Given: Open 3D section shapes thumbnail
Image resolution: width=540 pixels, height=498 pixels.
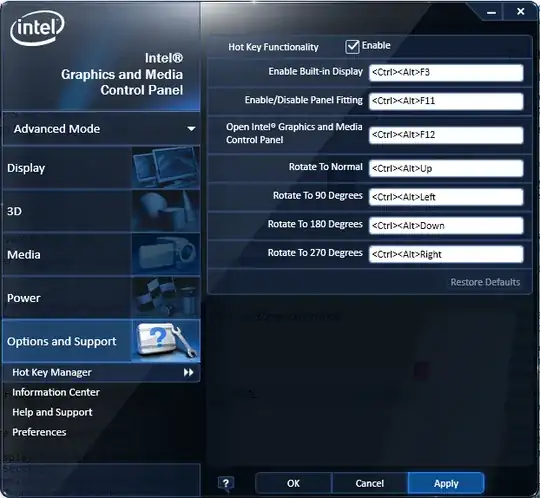Looking at the screenshot, I should pos(166,211).
